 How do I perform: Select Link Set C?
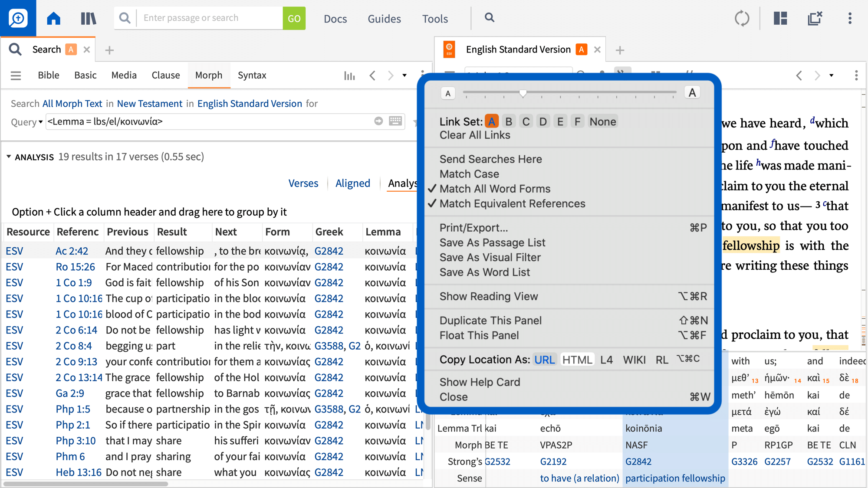click(526, 121)
